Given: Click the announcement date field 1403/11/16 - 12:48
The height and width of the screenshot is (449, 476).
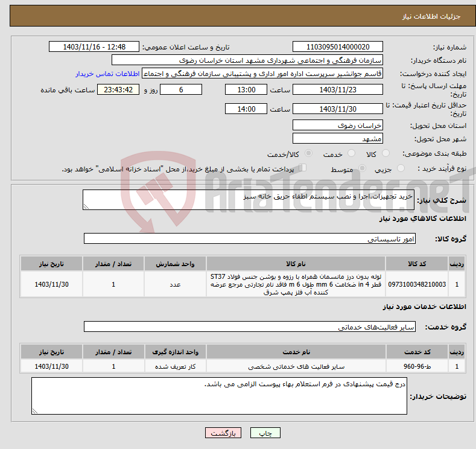Looking at the screenshot, I should pyautogui.click(x=94, y=46).
